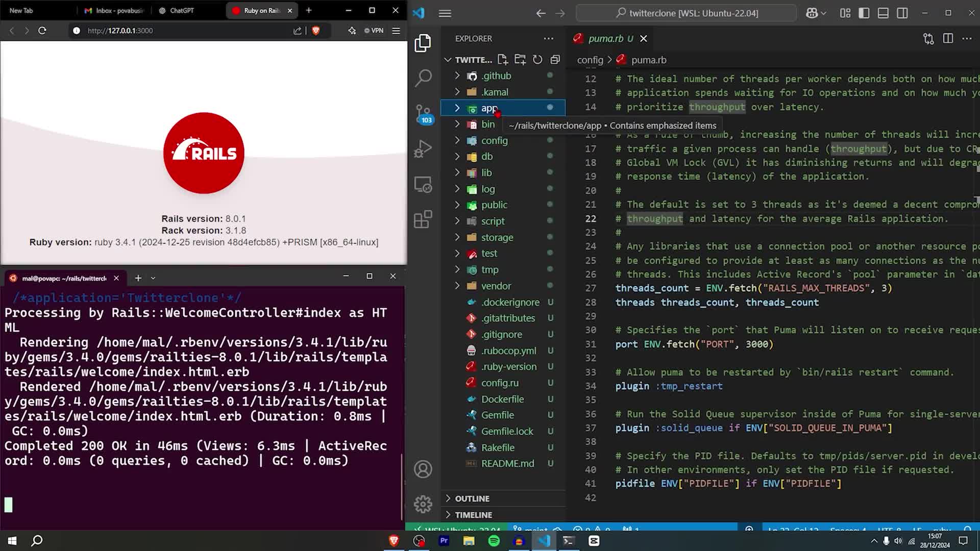Screen dimensions: 980x551
Task: Expand the config folder in Explorer
Action: [x=493, y=140]
